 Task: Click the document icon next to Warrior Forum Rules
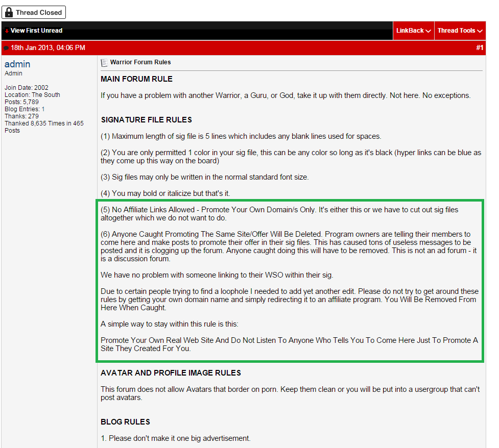click(104, 63)
